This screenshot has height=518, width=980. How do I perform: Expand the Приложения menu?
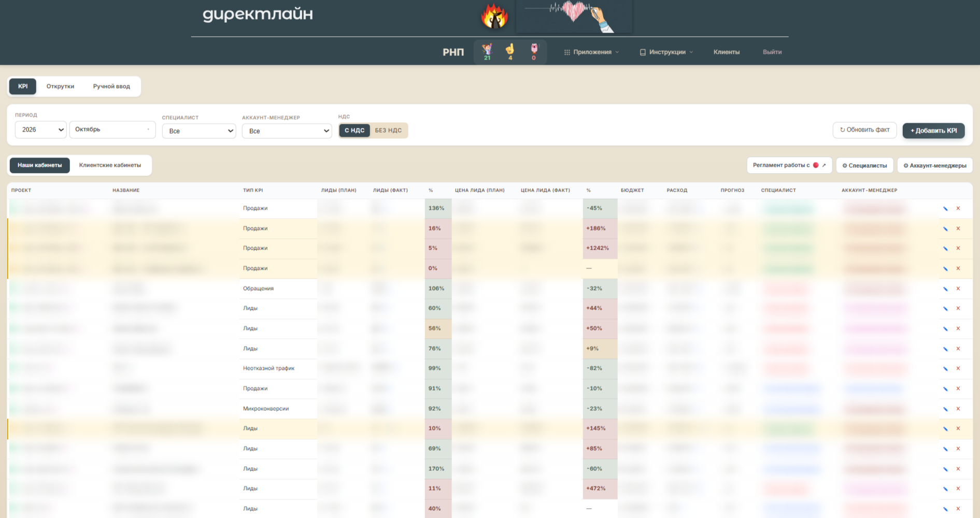(x=591, y=52)
